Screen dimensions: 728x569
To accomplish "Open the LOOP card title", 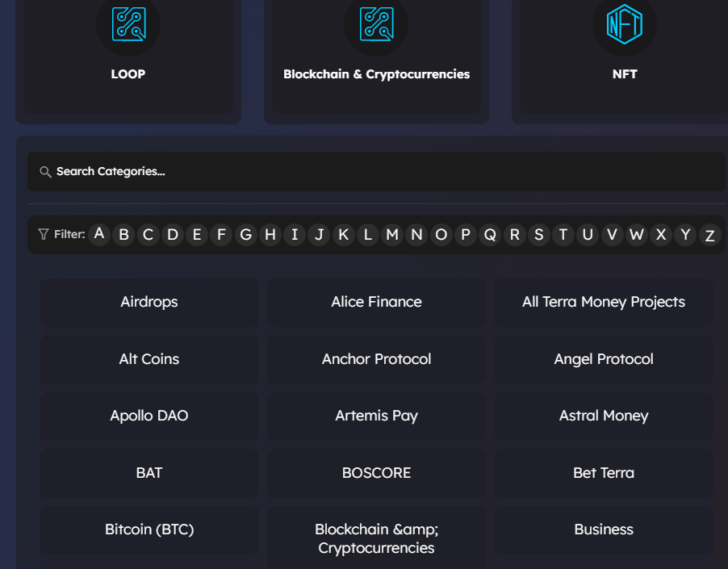I will [128, 74].
